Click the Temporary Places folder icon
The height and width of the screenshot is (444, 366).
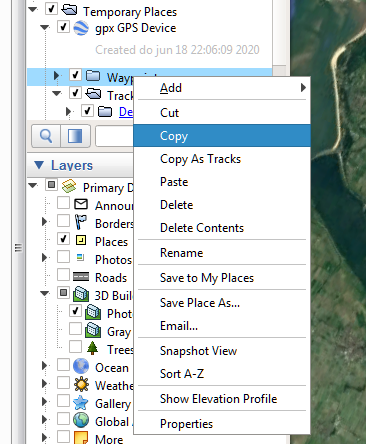[69, 10]
